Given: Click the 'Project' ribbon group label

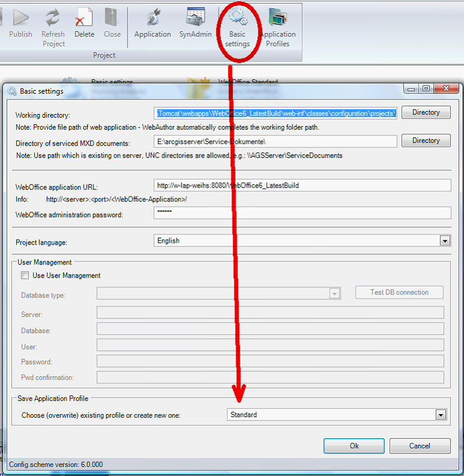Looking at the screenshot, I should pos(104,55).
